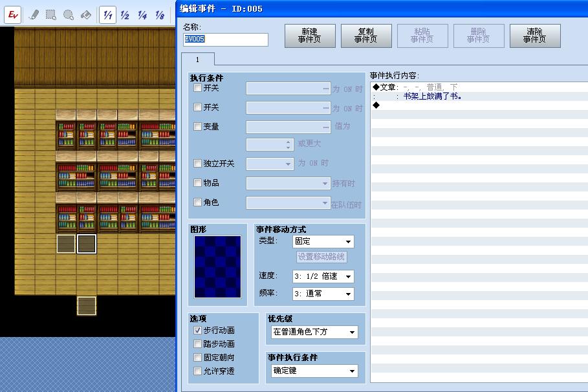Select the Ellipse drawing tool
Image resolution: width=588 pixels, height=392 pixels.
(x=69, y=15)
